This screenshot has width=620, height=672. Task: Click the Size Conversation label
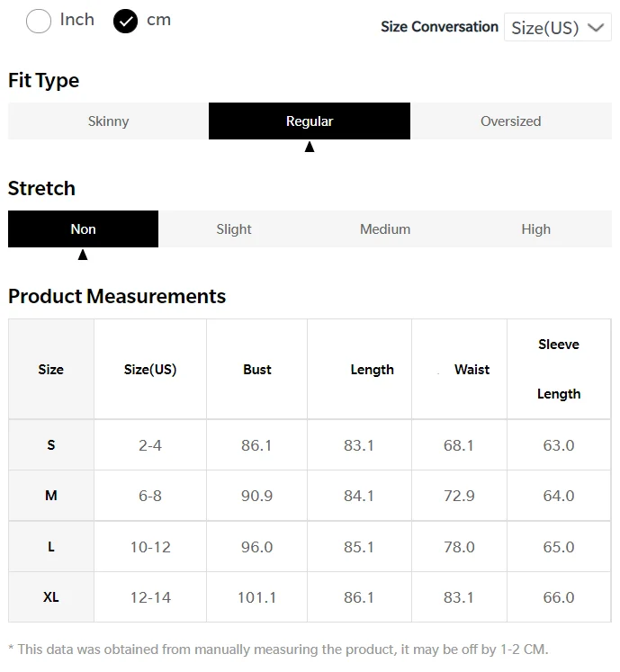point(439,27)
